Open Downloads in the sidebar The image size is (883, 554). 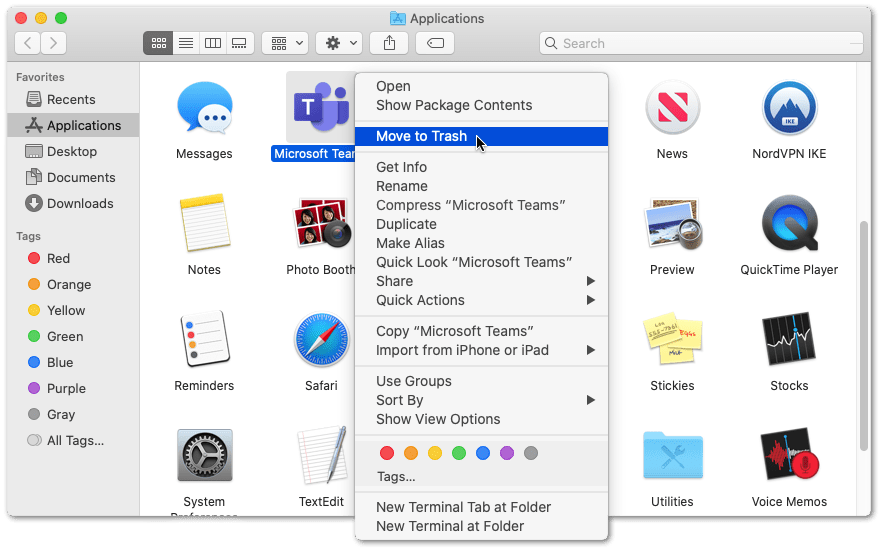pyautogui.click(x=73, y=203)
